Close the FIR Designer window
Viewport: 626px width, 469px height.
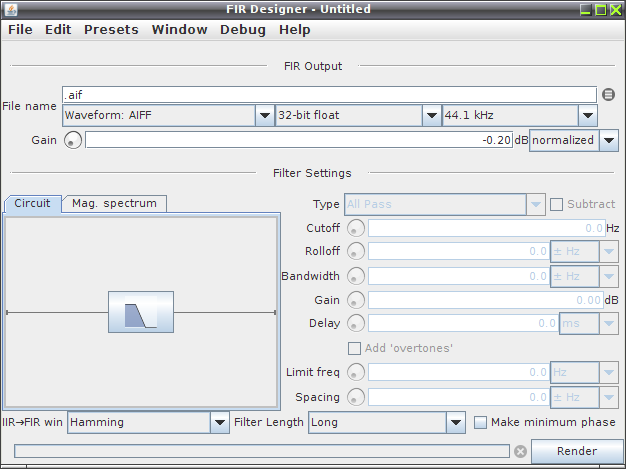[616, 10]
